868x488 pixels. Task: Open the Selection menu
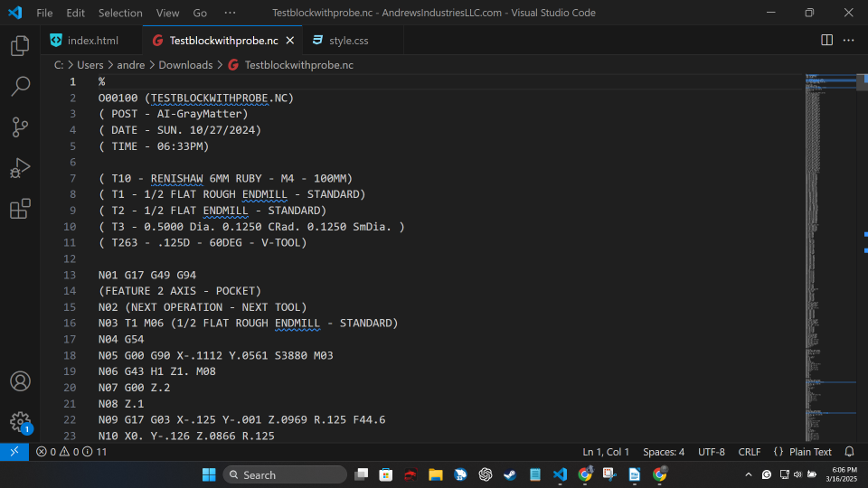[x=120, y=13]
